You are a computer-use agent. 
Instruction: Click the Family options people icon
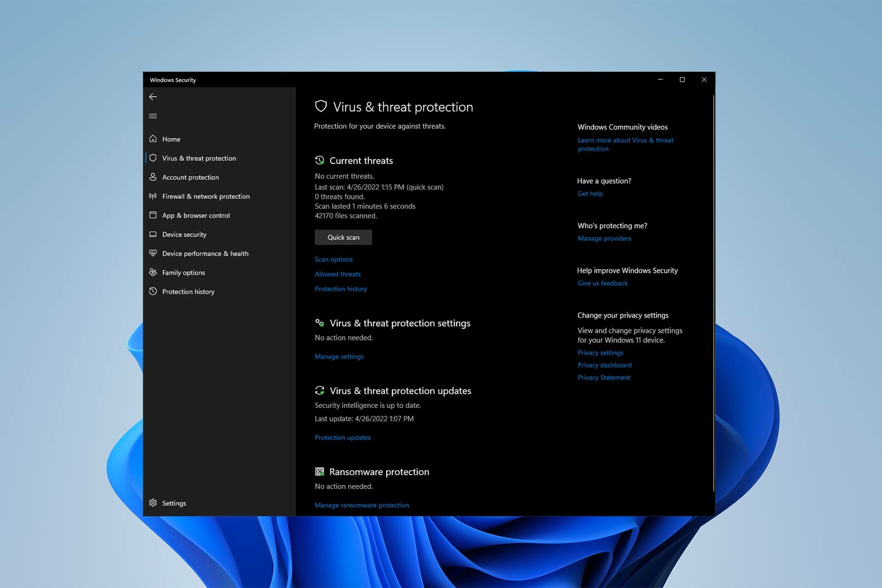(x=153, y=272)
